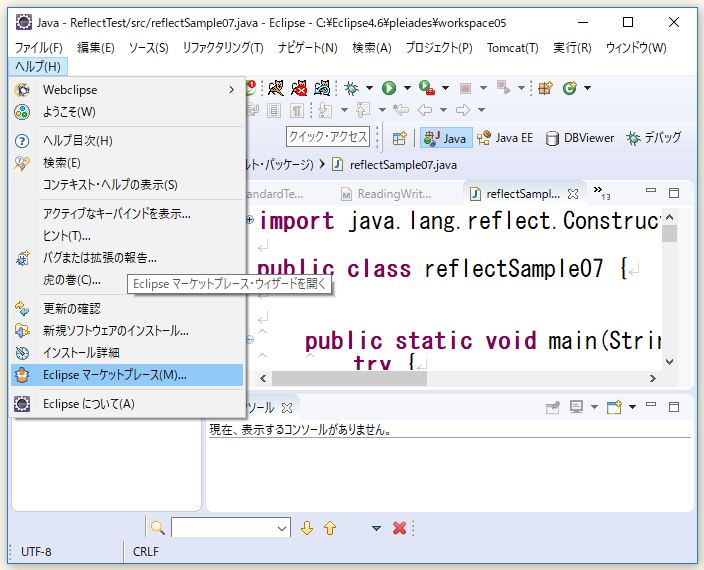Screen dimensions: 704x570
Task: Toggle block selection mode toolbar icon
Action: [x=274, y=110]
